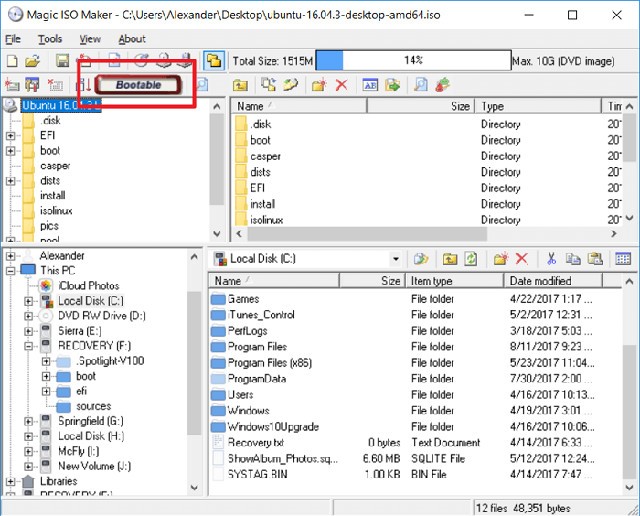Open the Local Disk (C:) drive dropdown
Screen dimensions: 640x516
click(396, 259)
